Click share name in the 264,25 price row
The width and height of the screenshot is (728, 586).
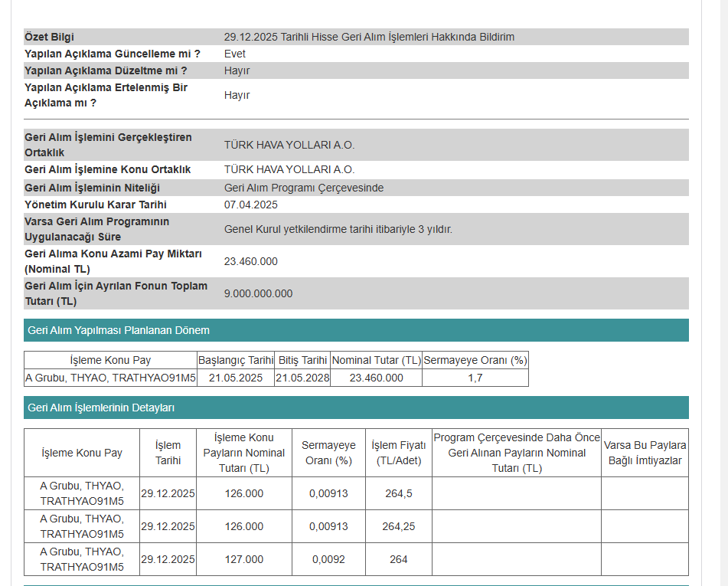pyautogui.click(x=82, y=526)
